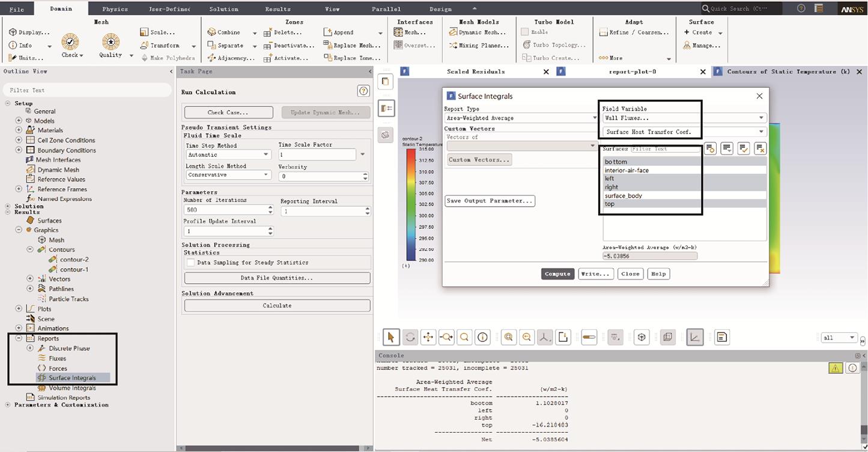The height and width of the screenshot is (452, 868).
Task: Click the Adjacency zones tool
Action: click(231, 58)
